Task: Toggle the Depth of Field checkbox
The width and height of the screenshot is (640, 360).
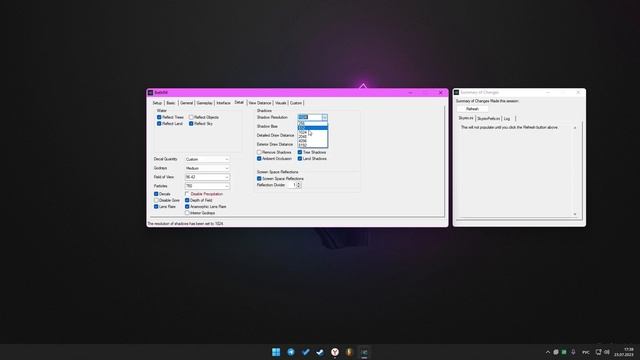Action: tap(187, 200)
